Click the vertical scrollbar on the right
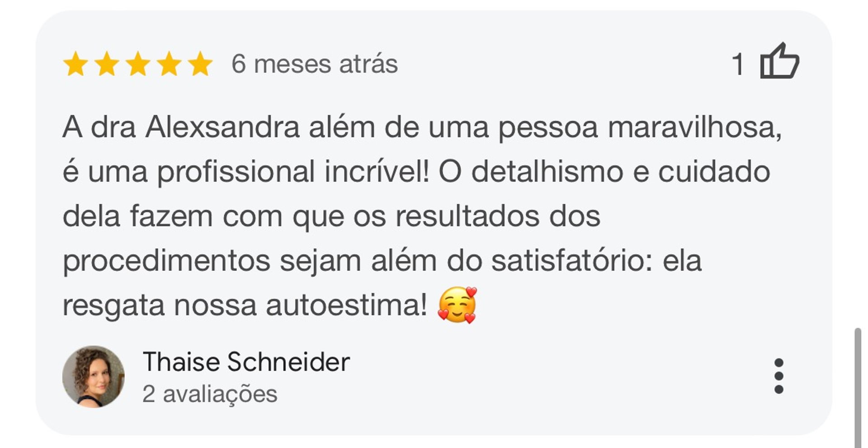868x448 pixels. (857, 387)
